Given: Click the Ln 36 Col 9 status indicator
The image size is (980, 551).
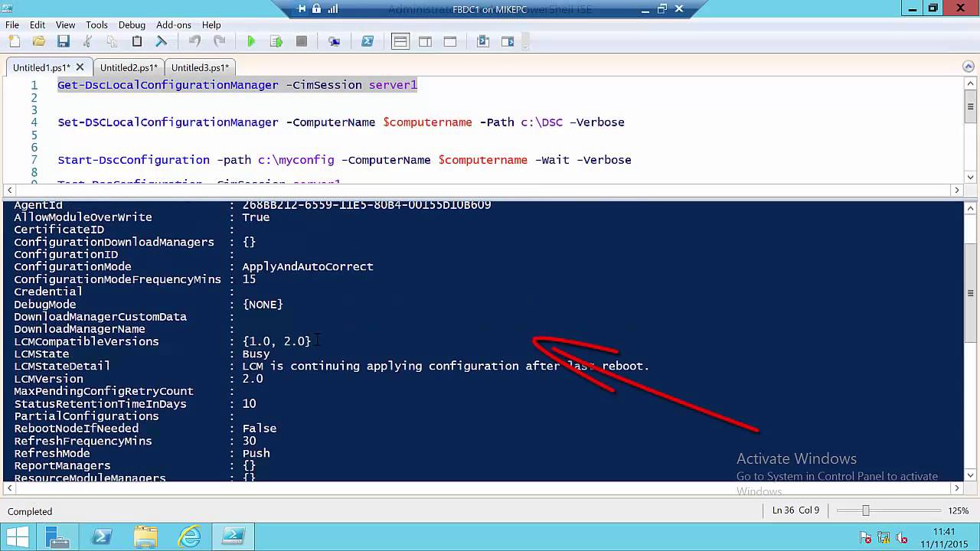Looking at the screenshot, I should (795, 510).
